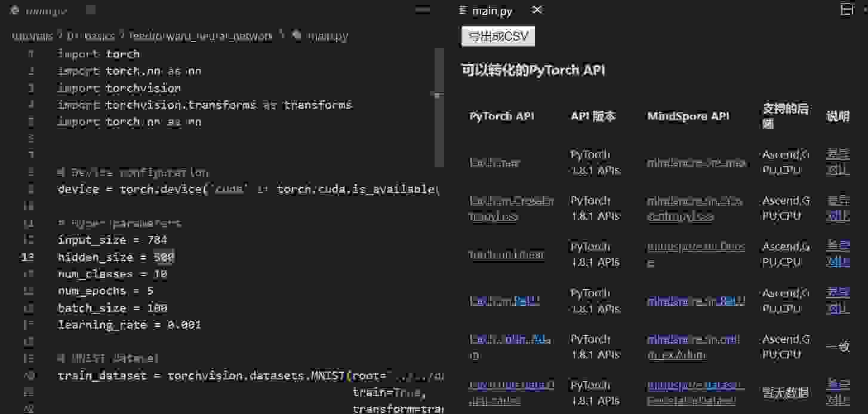Open the mindspore Adam optimizer link
This screenshot has width=868, height=414.
pyautogui.click(x=694, y=346)
